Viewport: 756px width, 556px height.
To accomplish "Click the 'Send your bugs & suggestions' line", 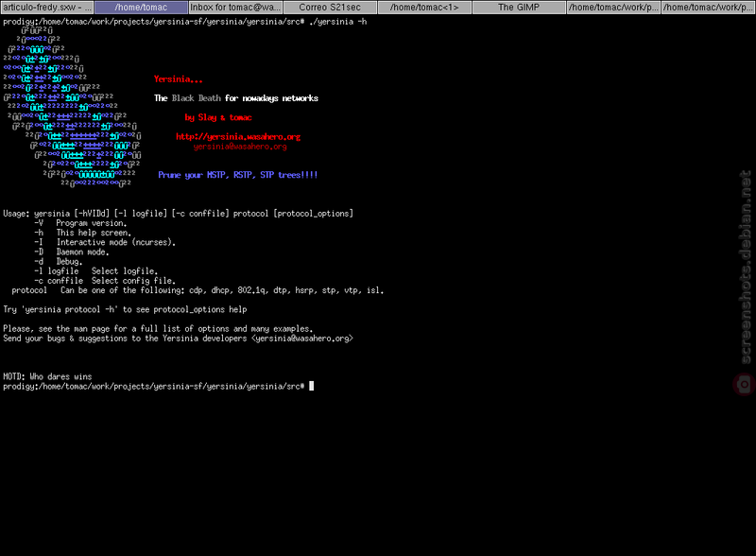I will point(178,339).
